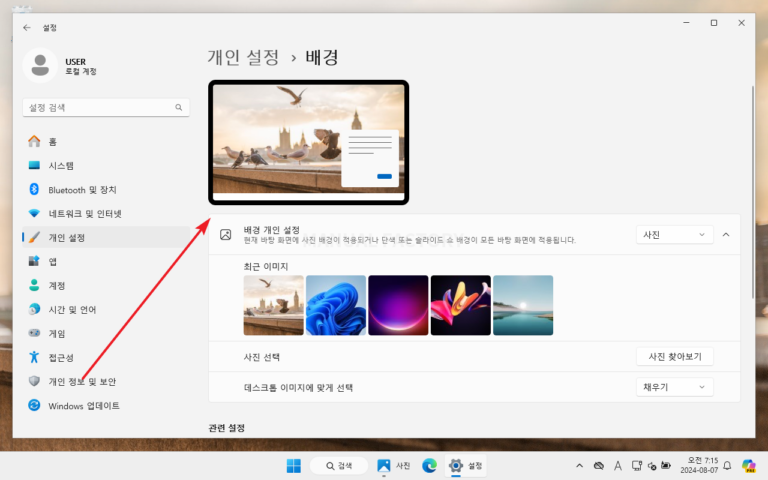Select the blue Windows bloom wallpaper thumbnail
This screenshot has height=480, width=768.
[x=336, y=305]
